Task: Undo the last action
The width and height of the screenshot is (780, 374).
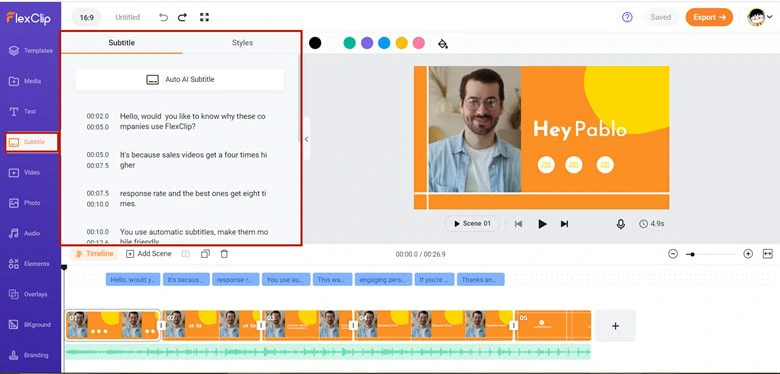Action: click(x=163, y=17)
